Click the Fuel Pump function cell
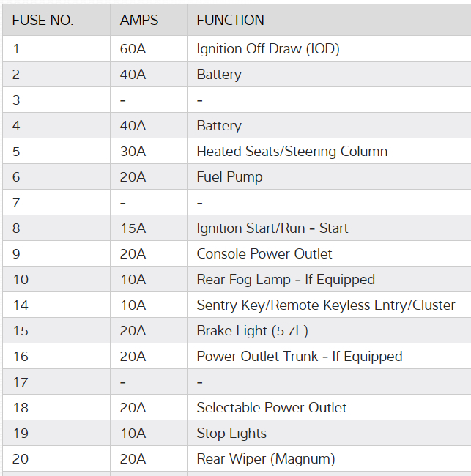This screenshot has width=471, height=476. pos(229,177)
